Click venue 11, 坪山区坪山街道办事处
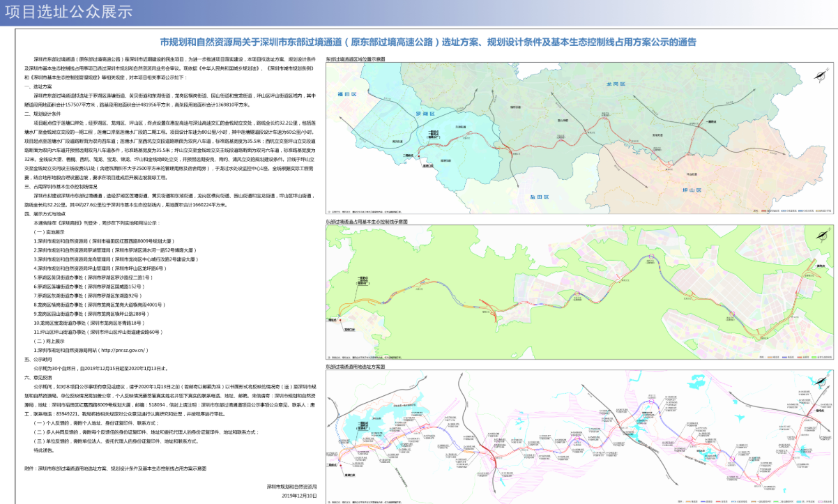Viewport: 838px width, 504px height. coord(98,333)
